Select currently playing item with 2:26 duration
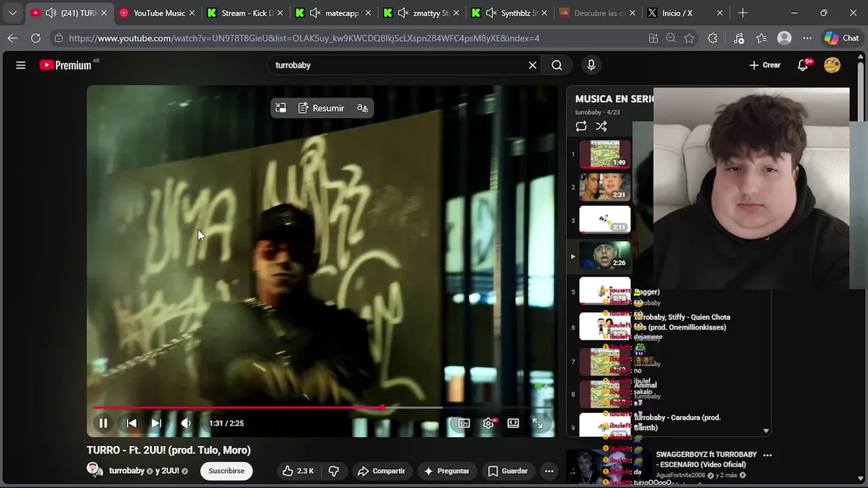 [x=605, y=255]
